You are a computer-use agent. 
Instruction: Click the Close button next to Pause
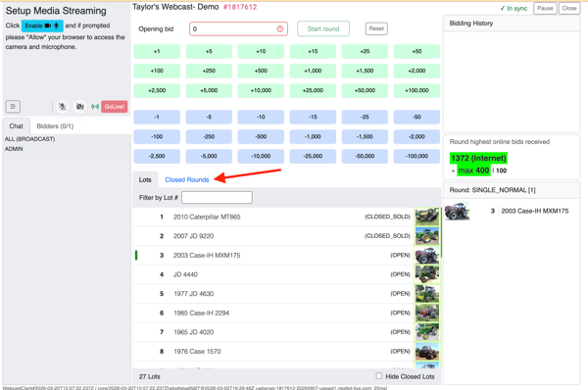tap(569, 8)
